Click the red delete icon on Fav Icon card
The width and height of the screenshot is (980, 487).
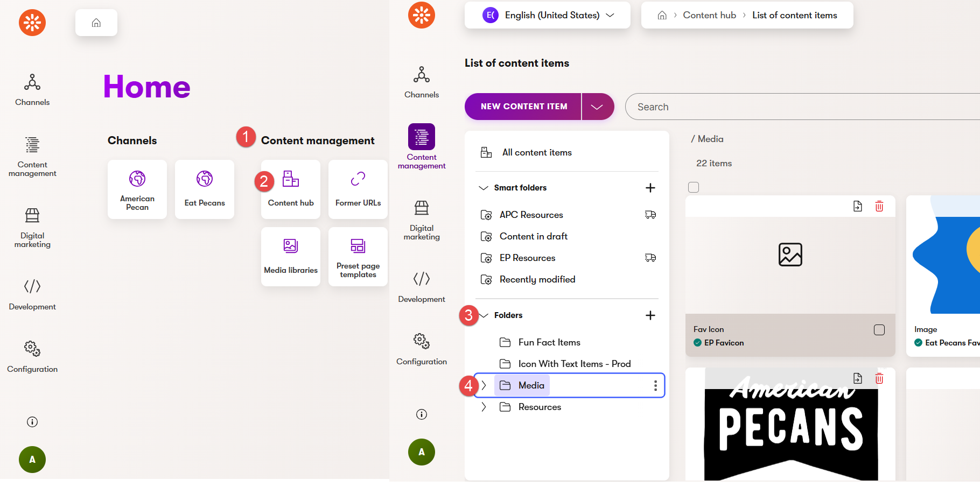click(x=879, y=206)
